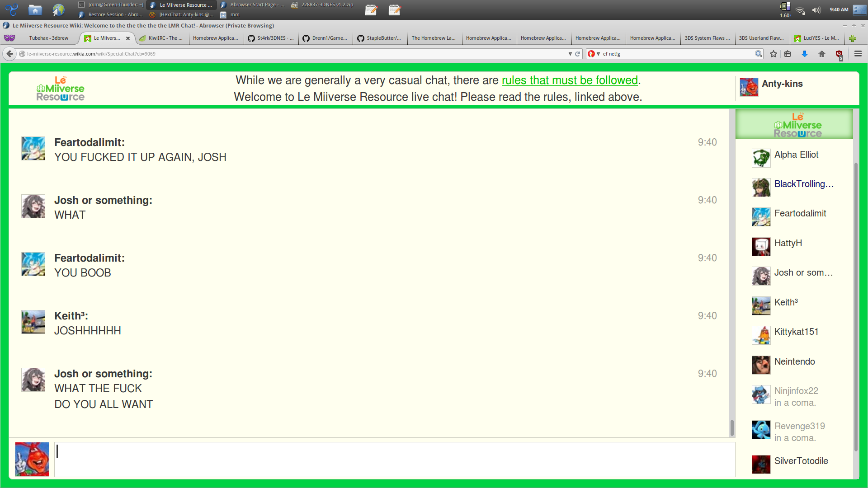This screenshot has height=488, width=868.
Task: Switch to the LuciYES - Le M... tab
Action: (817, 38)
